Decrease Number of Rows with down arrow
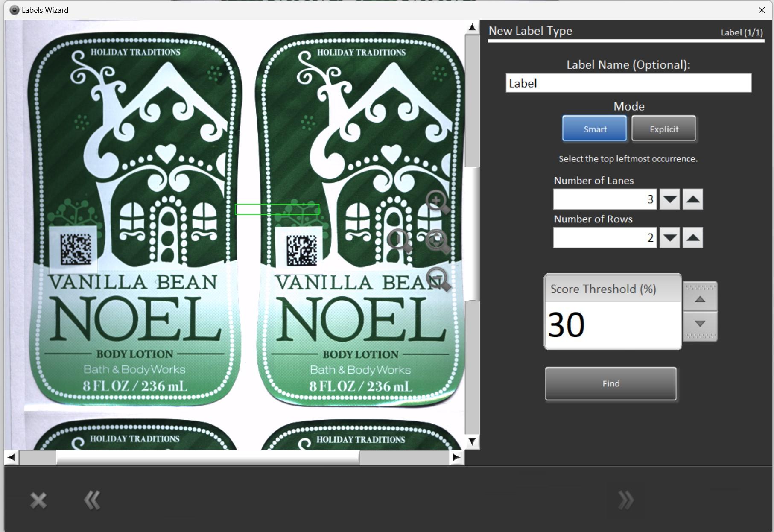 pyautogui.click(x=669, y=238)
